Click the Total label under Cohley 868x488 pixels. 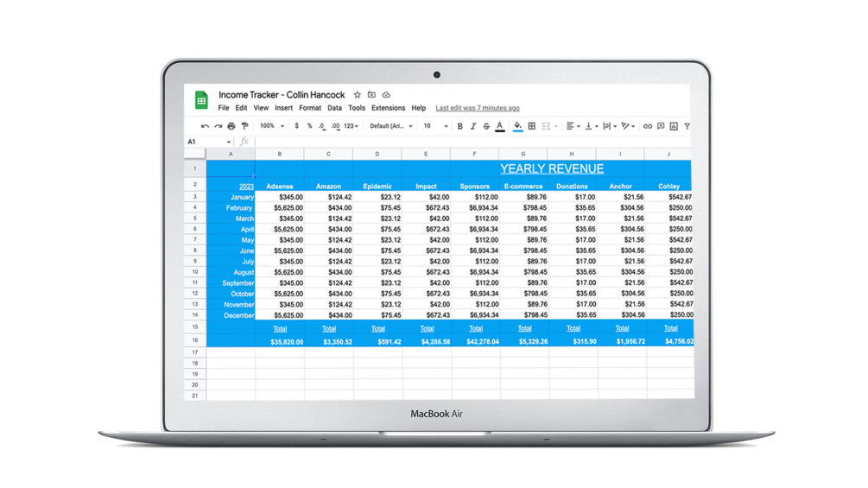pyautogui.click(x=671, y=329)
